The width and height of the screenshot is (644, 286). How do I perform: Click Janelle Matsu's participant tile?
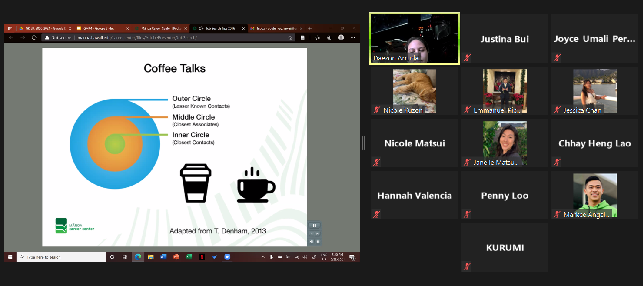[505, 143]
